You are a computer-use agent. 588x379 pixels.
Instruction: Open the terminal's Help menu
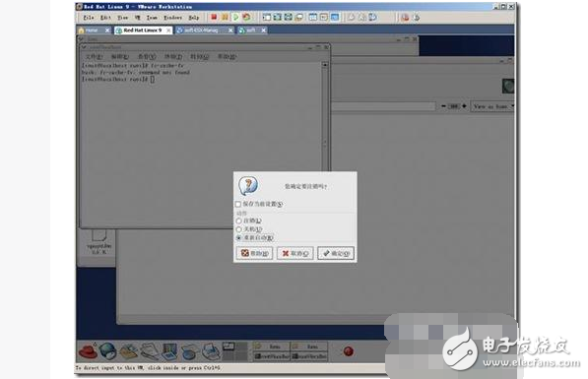click(x=227, y=57)
